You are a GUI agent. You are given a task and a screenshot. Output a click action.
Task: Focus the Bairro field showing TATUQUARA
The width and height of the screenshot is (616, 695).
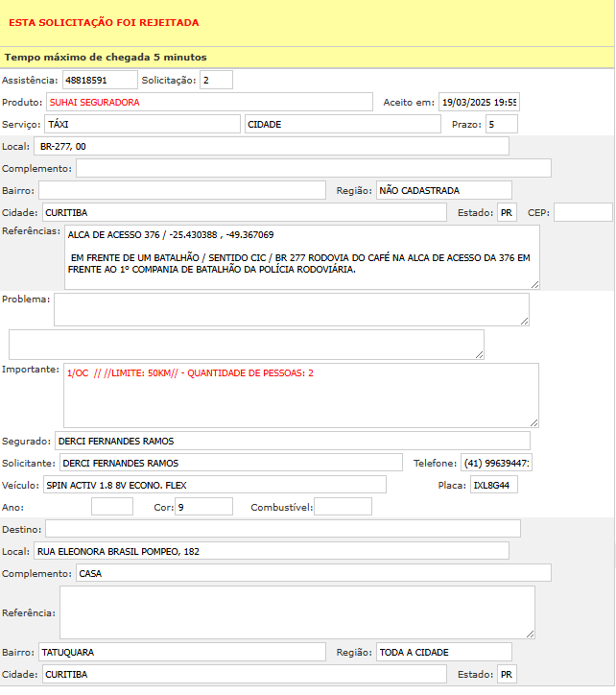coord(181,652)
